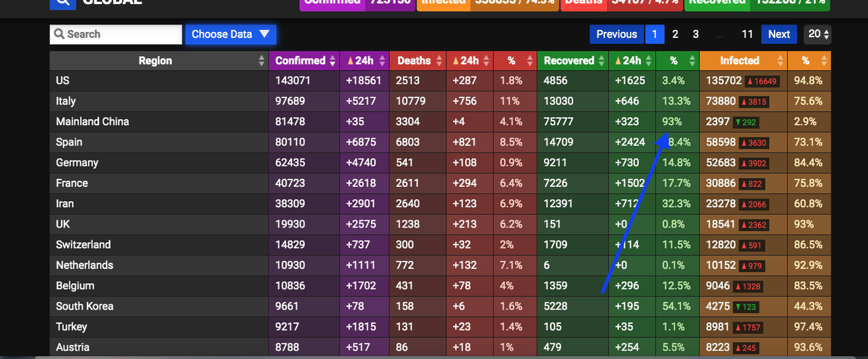Click Spain infected change badge 3630

[x=753, y=143]
